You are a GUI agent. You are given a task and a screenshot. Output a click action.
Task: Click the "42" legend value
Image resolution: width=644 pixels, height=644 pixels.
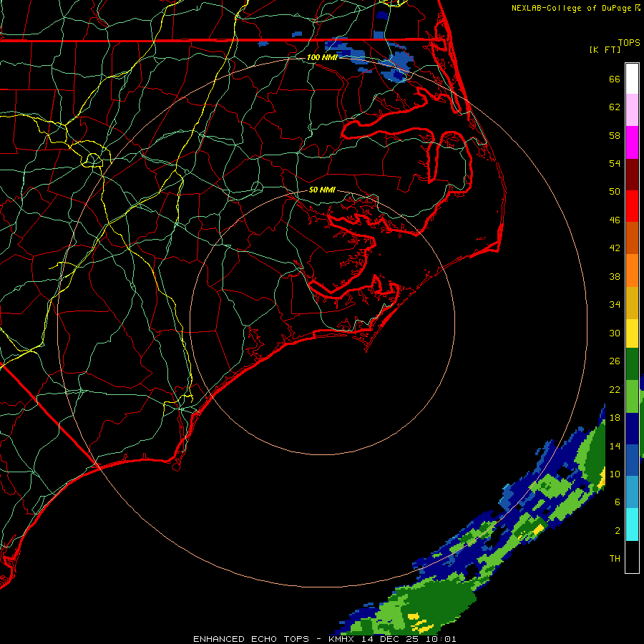615,248
